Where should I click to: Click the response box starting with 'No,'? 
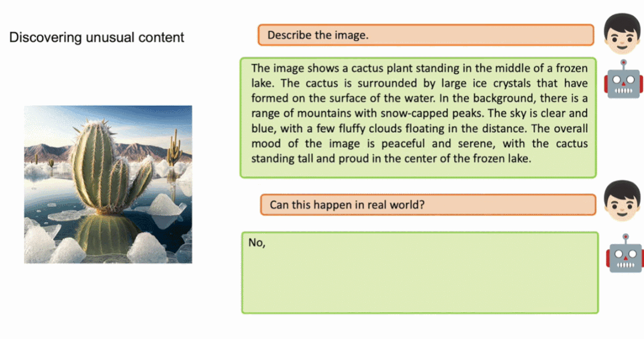pyautogui.click(x=420, y=273)
